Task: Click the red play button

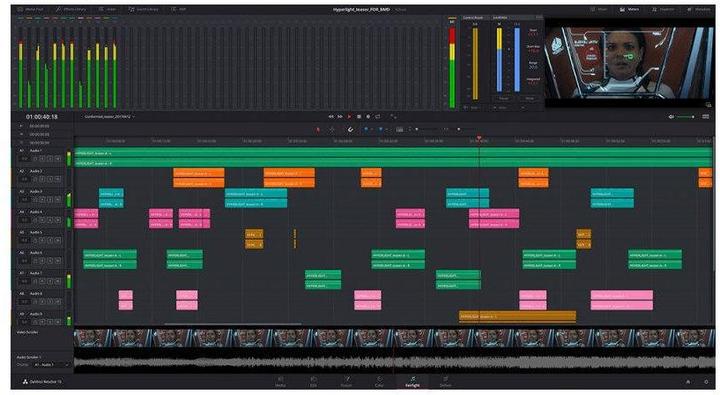Action: coord(349,117)
